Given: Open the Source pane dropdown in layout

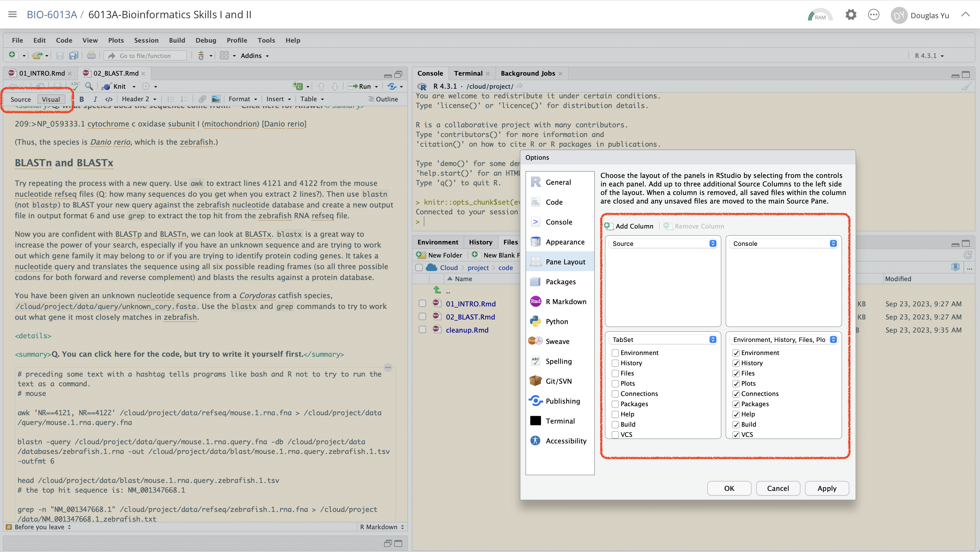Looking at the screenshot, I should click(663, 244).
